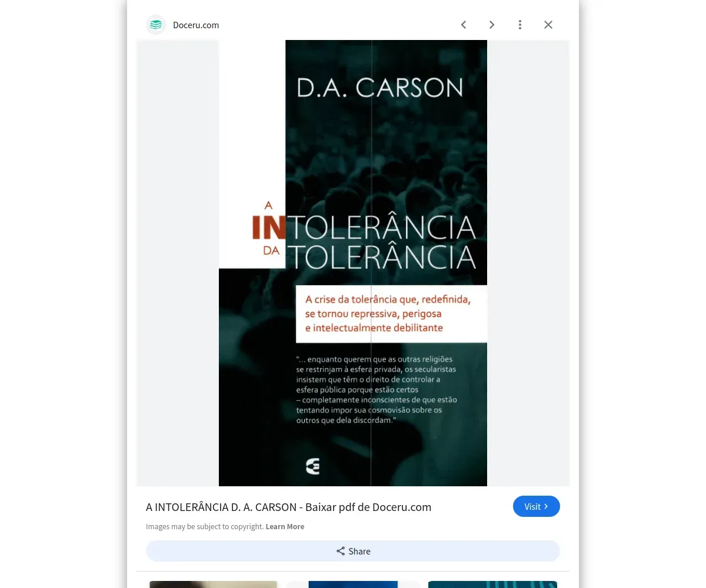This screenshot has width=706, height=588.
Task: Click the 'Images may be subject to copyright' text
Action: (205, 527)
